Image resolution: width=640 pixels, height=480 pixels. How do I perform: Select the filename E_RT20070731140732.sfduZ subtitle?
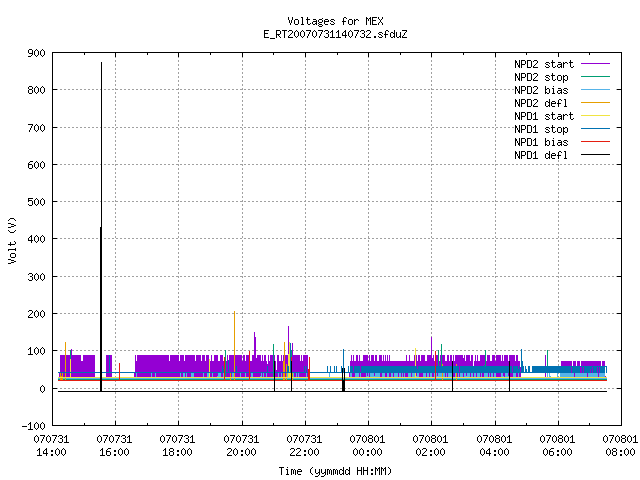pos(335,34)
